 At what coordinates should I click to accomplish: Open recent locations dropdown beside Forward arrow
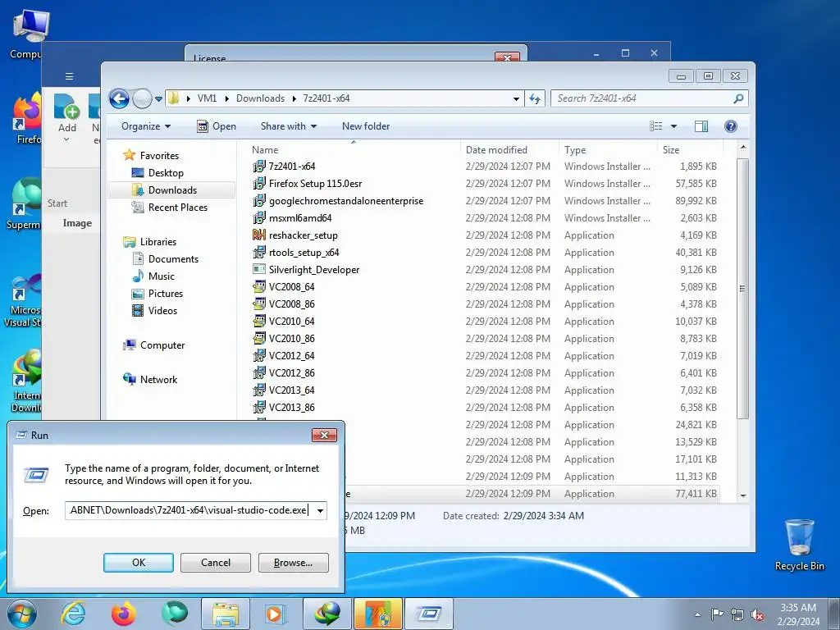click(x=158, y=99)
